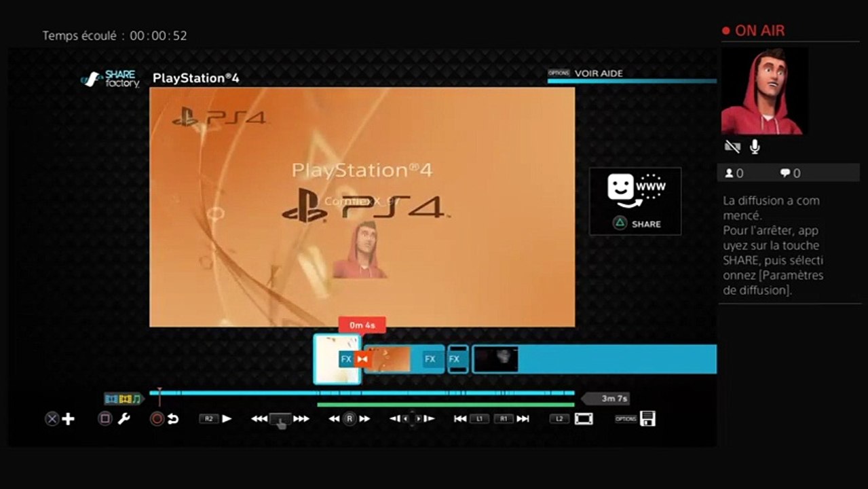
Task: Click the green audio track bar
Action: click(445, 405)
